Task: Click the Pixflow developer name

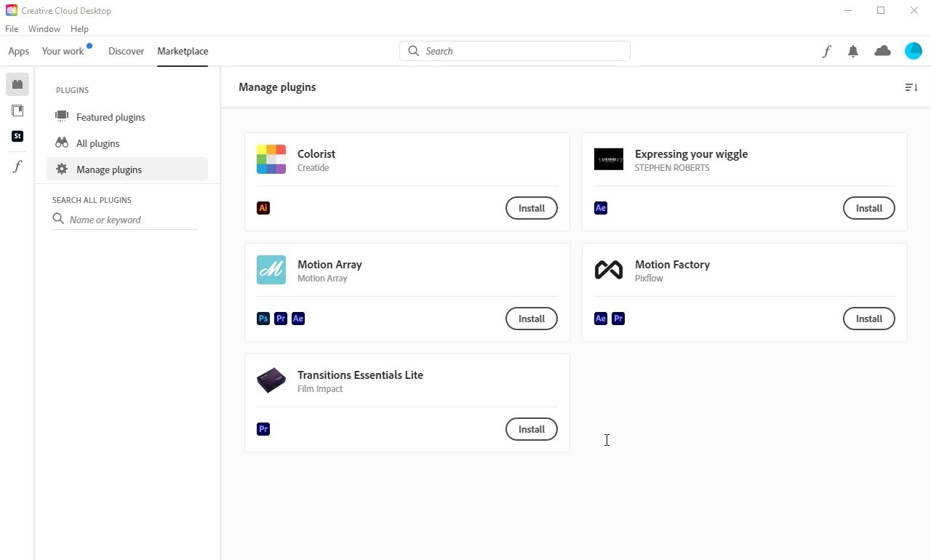Action: click(649, 279)
